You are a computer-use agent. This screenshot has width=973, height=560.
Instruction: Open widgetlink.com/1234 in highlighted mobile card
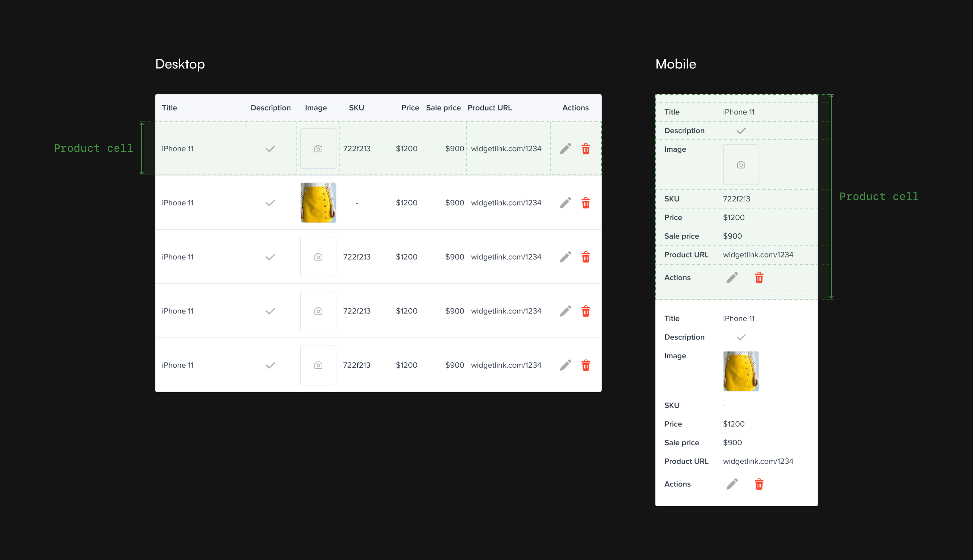pos(758,254)
